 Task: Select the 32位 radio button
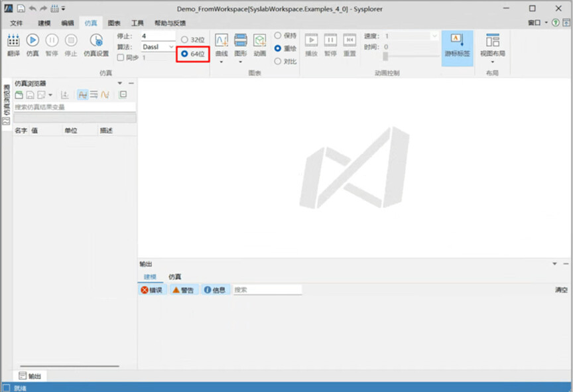[184, 39]
